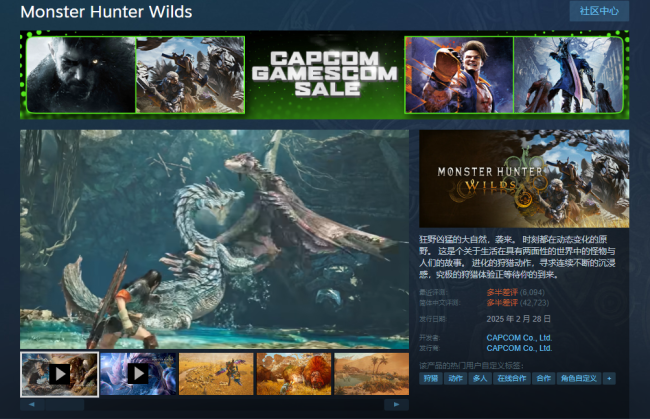The width and height of the screenshot is (650, 419).
Task: Click the 动作 tag
Action: pyautogui.click(x=456, y=379)
